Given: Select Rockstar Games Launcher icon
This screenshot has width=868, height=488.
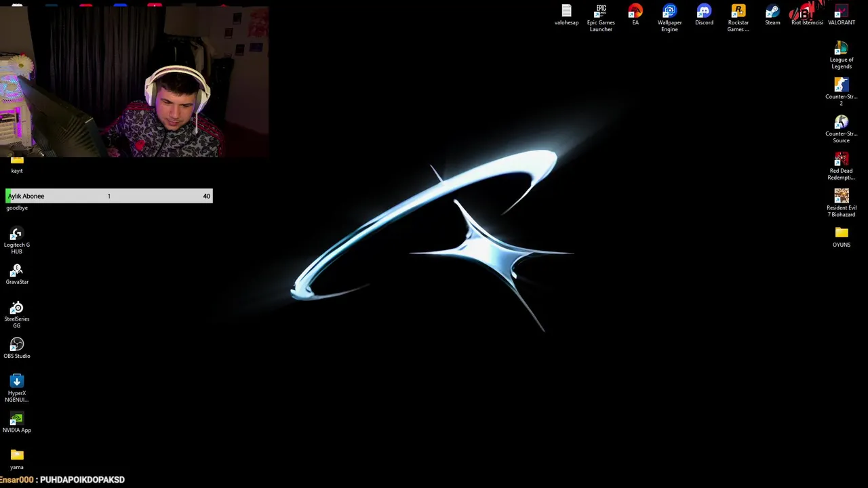Looking at the screenshot, I should point(738,18).
